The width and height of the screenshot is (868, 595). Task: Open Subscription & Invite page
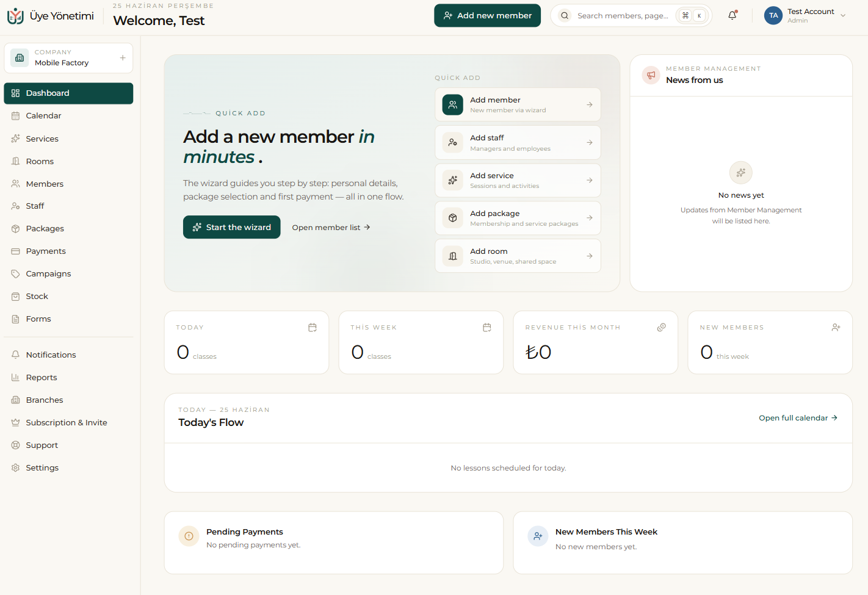click(68, 423)
